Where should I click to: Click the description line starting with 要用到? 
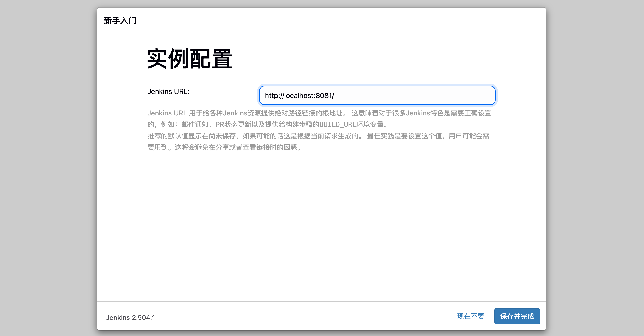(225, 147)
